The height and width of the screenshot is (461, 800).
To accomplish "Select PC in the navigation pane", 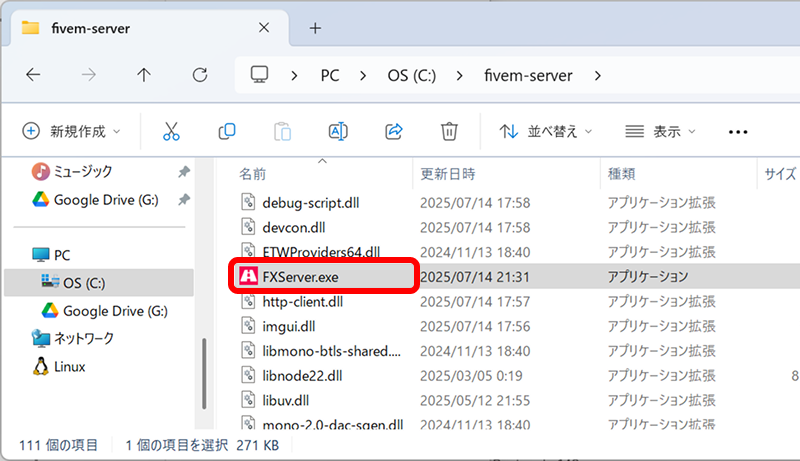I will (62, 255).
